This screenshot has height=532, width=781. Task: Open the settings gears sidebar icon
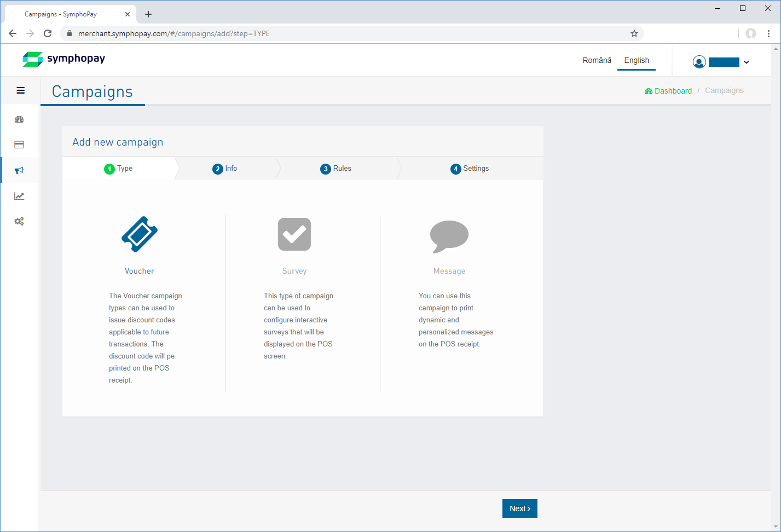(19, 222)
